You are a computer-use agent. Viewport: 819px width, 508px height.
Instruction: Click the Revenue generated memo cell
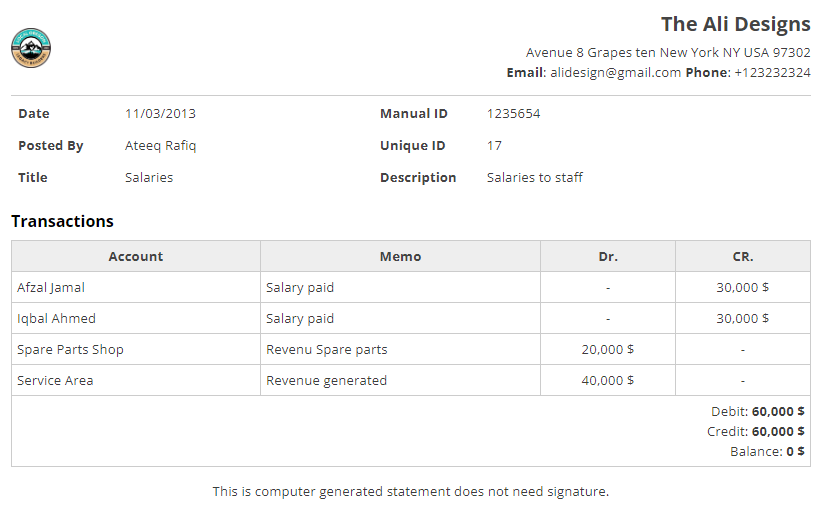(326, 380)
